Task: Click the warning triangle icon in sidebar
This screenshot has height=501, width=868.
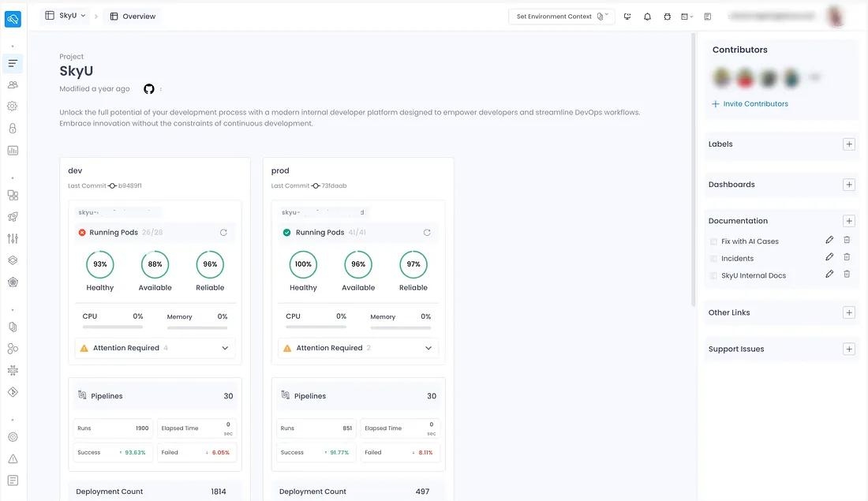Action: [x=13, y=458]
